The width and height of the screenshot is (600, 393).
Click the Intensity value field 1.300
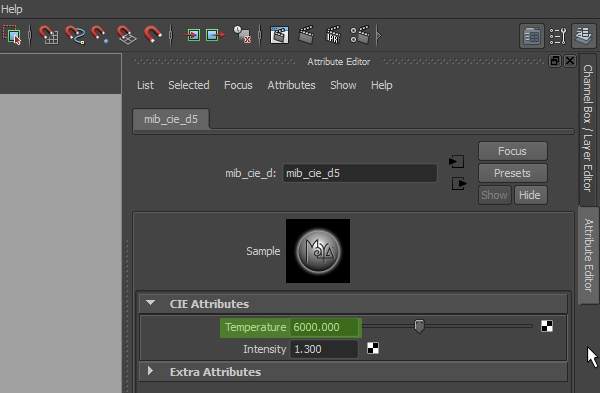324,349
